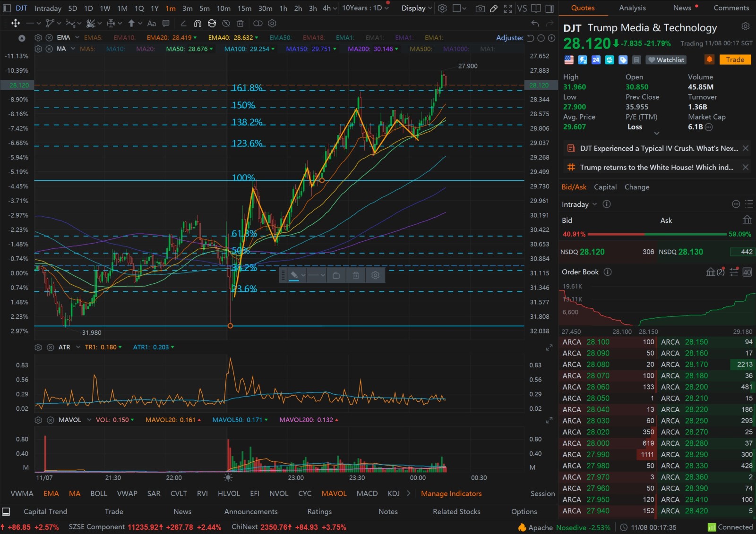Select the crosshair move cursor tool
The width and height of the screenshot is (756, 534).
pos(16,23)
